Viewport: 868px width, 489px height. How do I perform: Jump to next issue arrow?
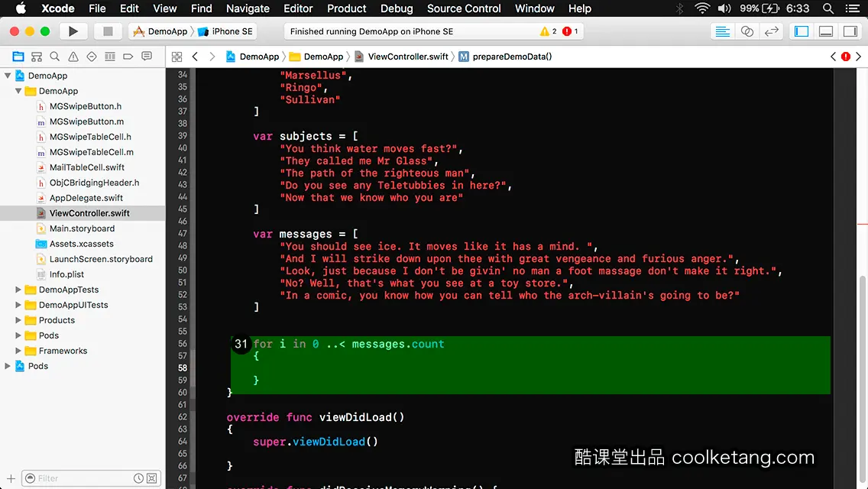pos(859,57)
